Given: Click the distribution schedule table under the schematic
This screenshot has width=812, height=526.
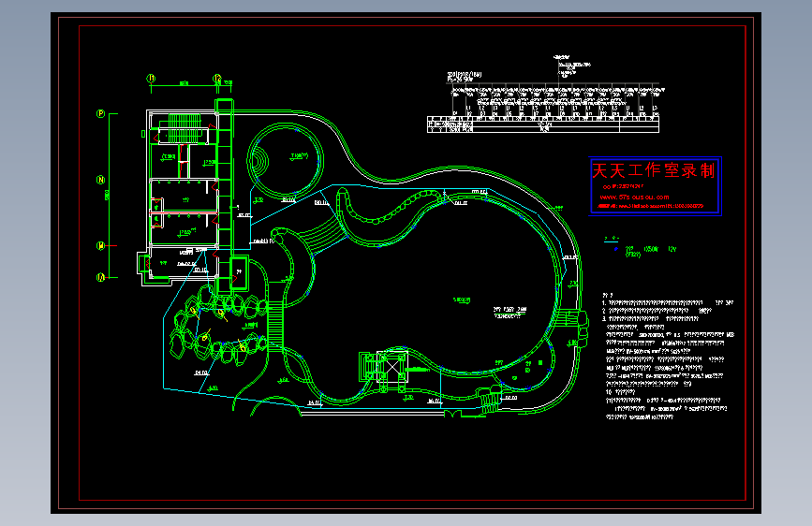Looking at the screenshot, I should [x=543, y=124].
